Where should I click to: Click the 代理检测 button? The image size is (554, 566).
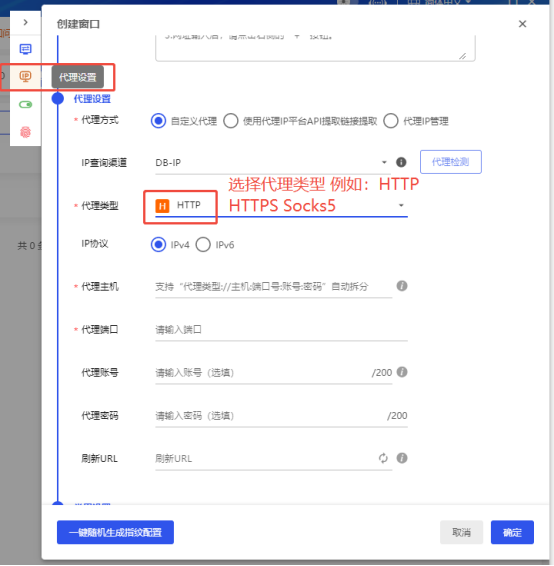pos(450,162)
